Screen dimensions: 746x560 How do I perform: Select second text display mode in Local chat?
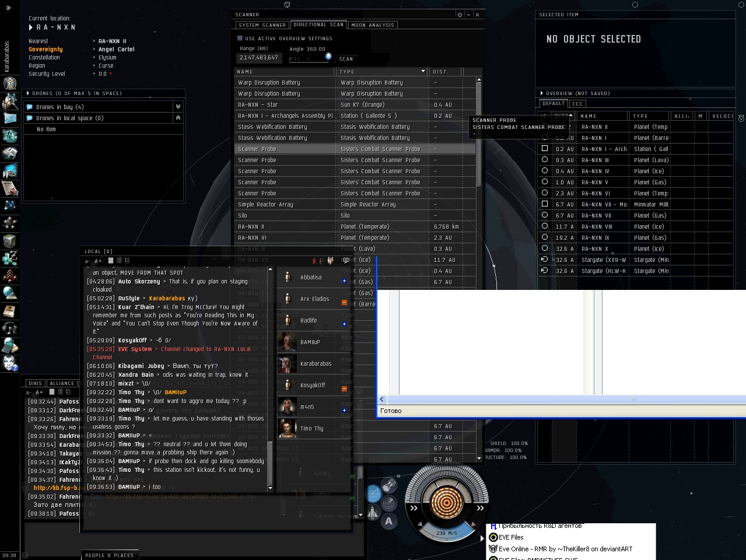coord(119,261)
